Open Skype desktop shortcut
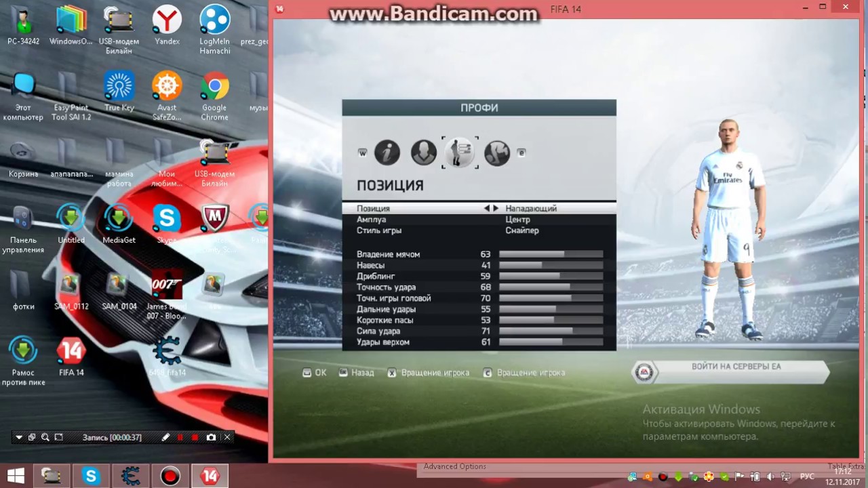 (167, 225)
